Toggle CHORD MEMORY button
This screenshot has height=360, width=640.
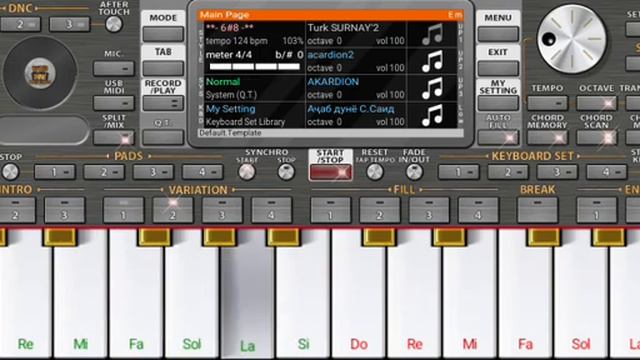(547, 138)
